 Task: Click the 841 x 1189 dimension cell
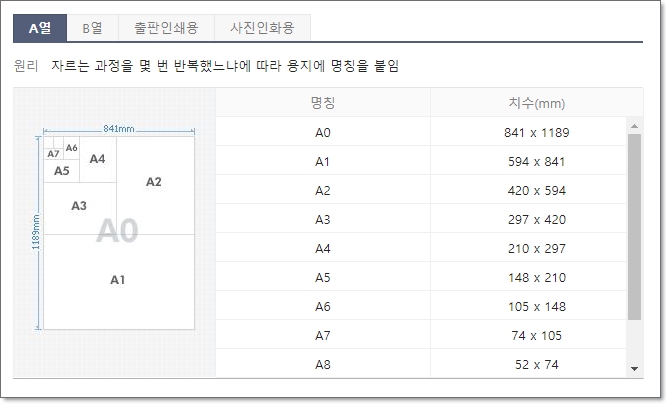[x=528, y=133]
